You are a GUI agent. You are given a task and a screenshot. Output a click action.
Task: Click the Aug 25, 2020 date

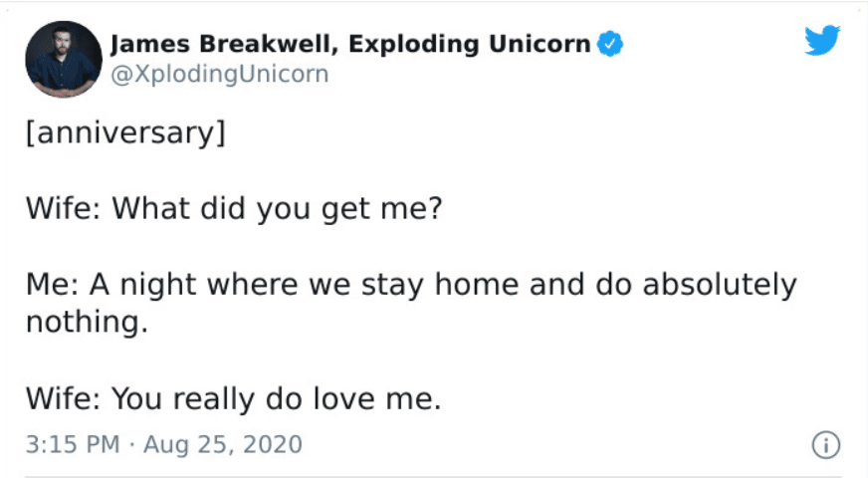(222, 444)
